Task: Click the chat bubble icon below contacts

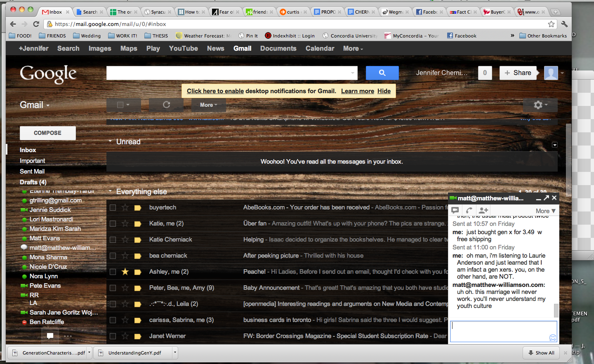Action: tap(50, 336)
